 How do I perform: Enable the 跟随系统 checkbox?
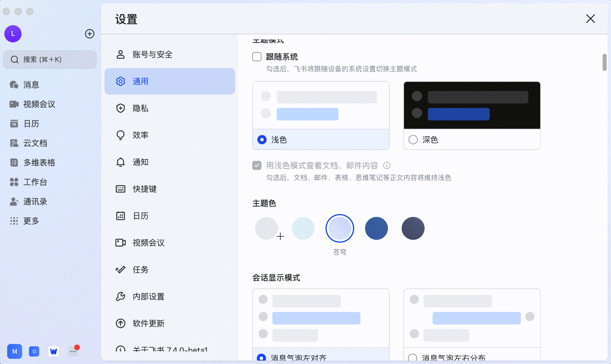[257, 57]
